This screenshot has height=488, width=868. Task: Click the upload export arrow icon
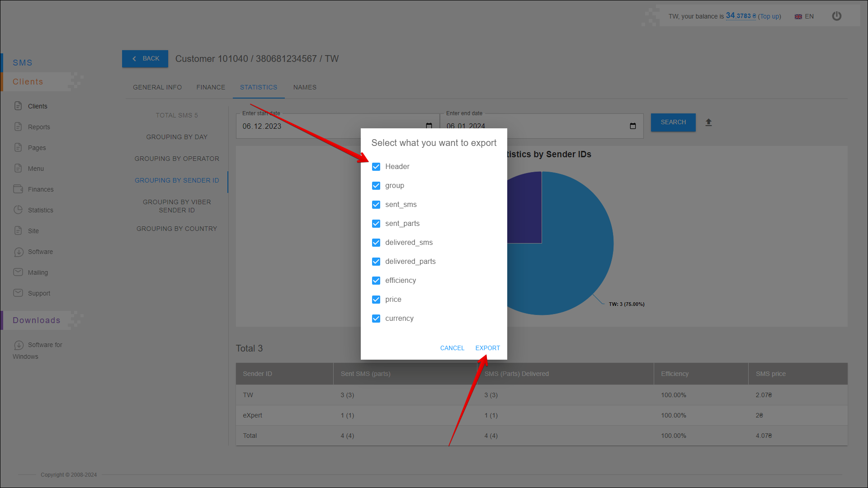pyautogui.click(x=708, y=122)
